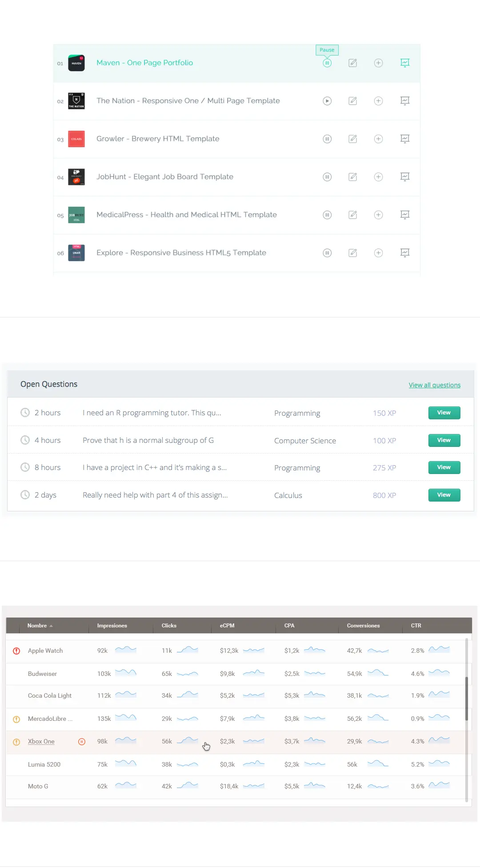This screenshot has height=868, width=480.
Task: Sort table by Conversiones column
Action: pyautogui.click(x=364, y=626)
